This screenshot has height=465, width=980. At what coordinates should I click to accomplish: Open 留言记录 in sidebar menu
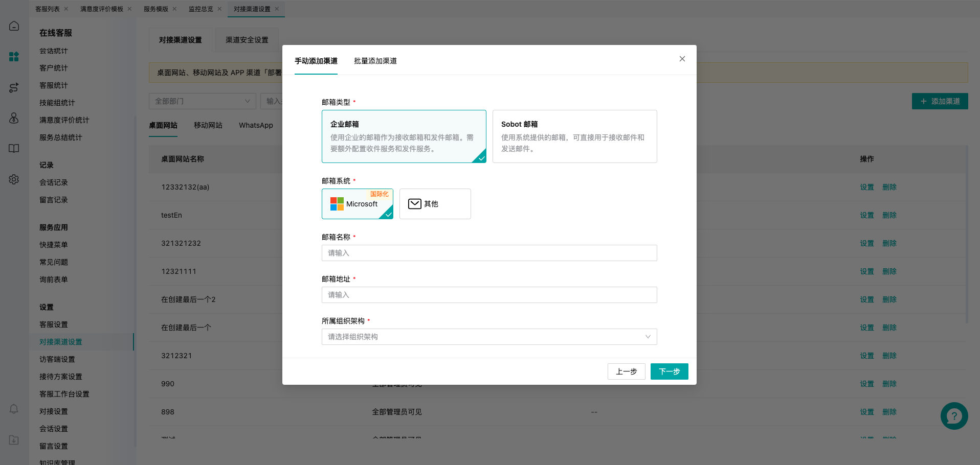[54, 200]
